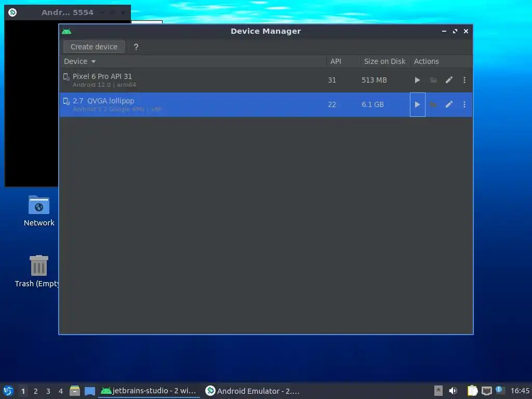Click the QVGA lollipop device type icon

pos(66,101)
